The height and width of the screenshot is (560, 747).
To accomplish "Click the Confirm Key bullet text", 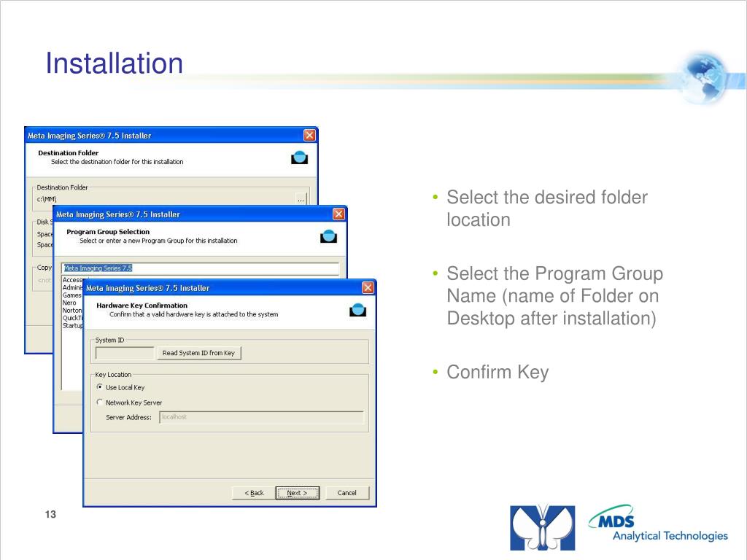I will coord(498,373).
